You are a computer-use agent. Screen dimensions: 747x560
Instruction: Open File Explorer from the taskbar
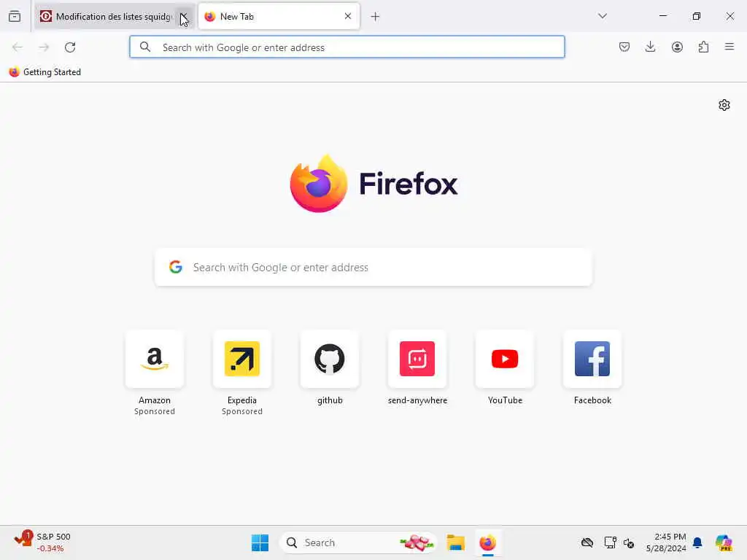click(x=455, y=542)
